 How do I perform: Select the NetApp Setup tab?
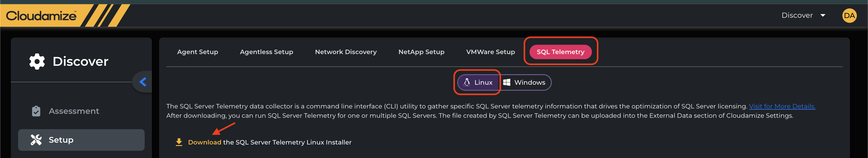421,52
